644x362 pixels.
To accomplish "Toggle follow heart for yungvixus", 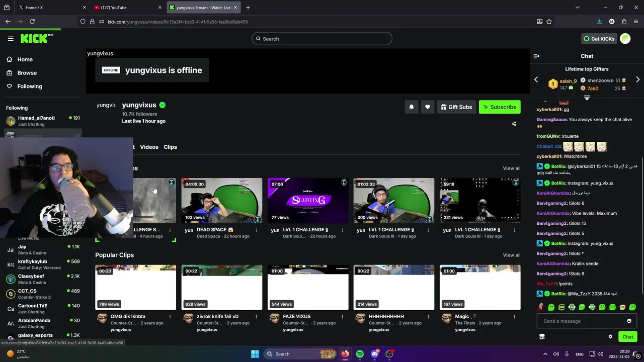I will (x=428, y=107).
